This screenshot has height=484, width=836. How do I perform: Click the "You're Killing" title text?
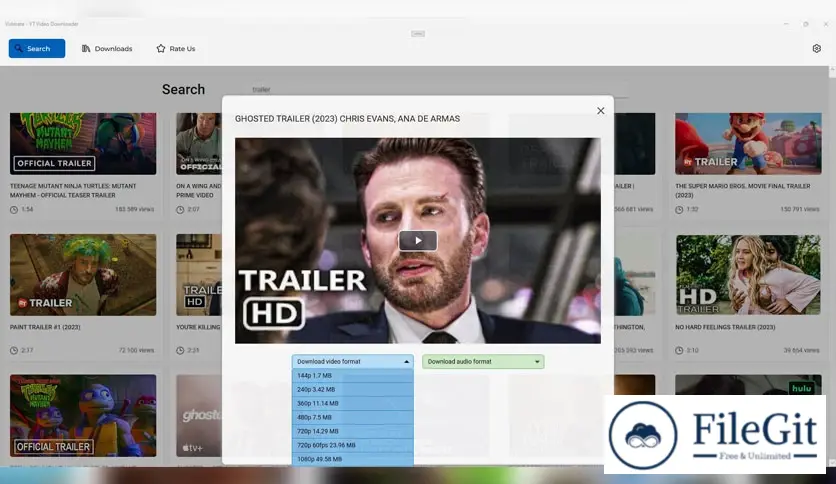click(x=198, y=327)
